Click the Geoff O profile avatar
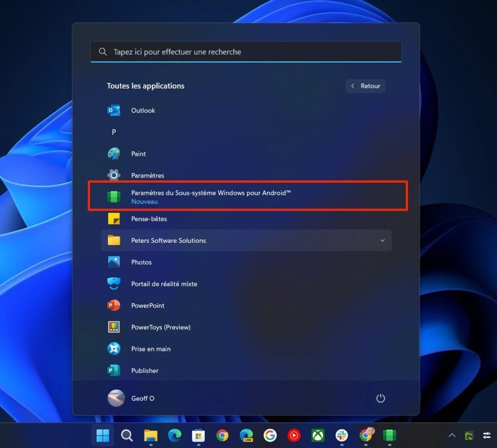This screenshot has width=497, height=448. 116,398
